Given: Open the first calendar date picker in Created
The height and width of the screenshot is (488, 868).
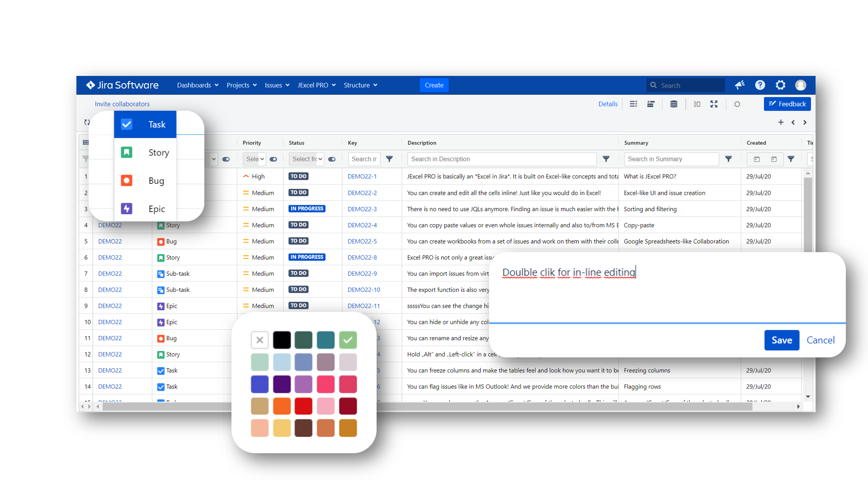Looking at the screenshot, I should (x=757, y=159).
